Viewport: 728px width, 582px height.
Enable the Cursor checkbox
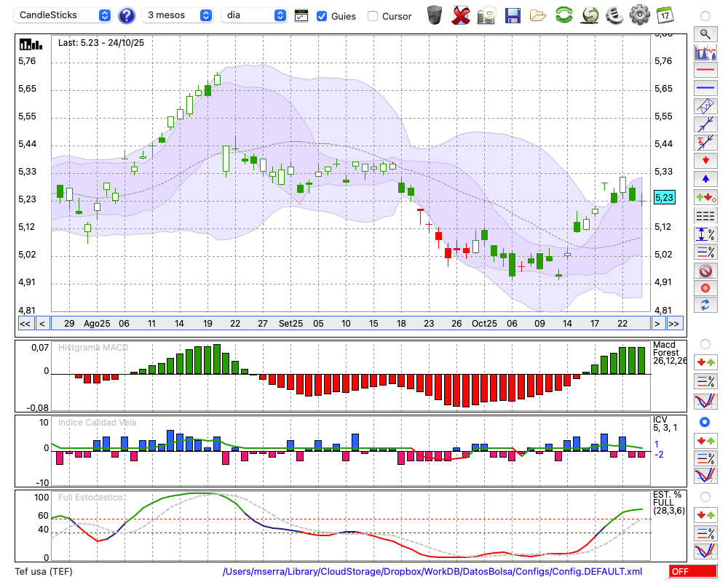coord(373,16)
